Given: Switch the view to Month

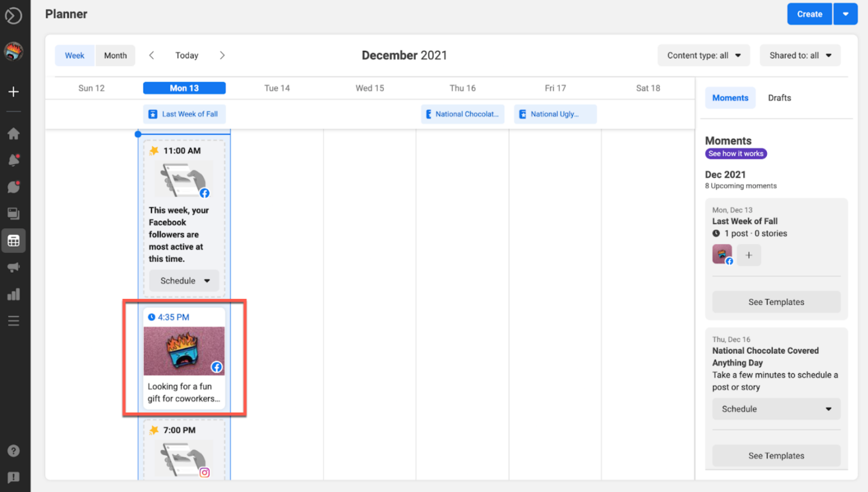Looking at the screenshot, I should click(x=115, y=55).
